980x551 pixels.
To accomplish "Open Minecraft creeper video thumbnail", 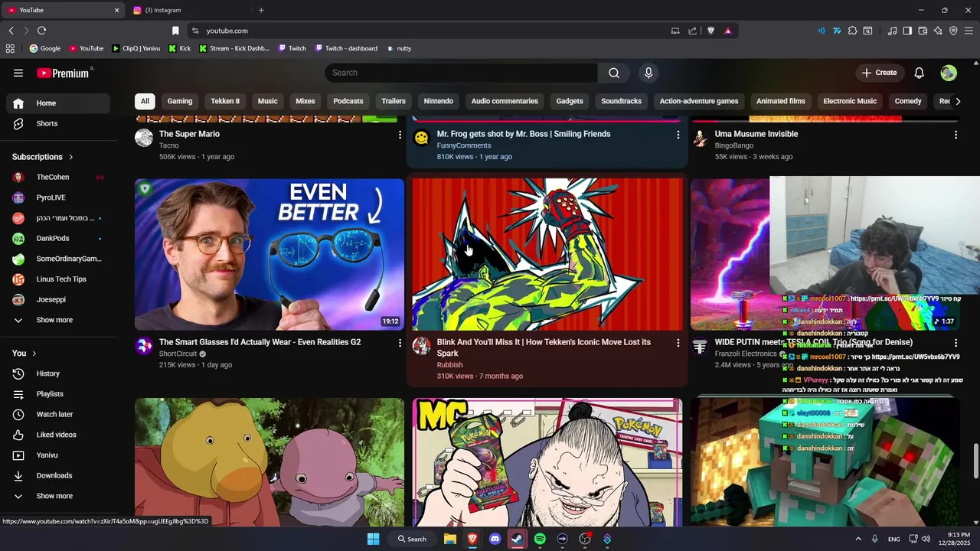I will coord(825,462).
